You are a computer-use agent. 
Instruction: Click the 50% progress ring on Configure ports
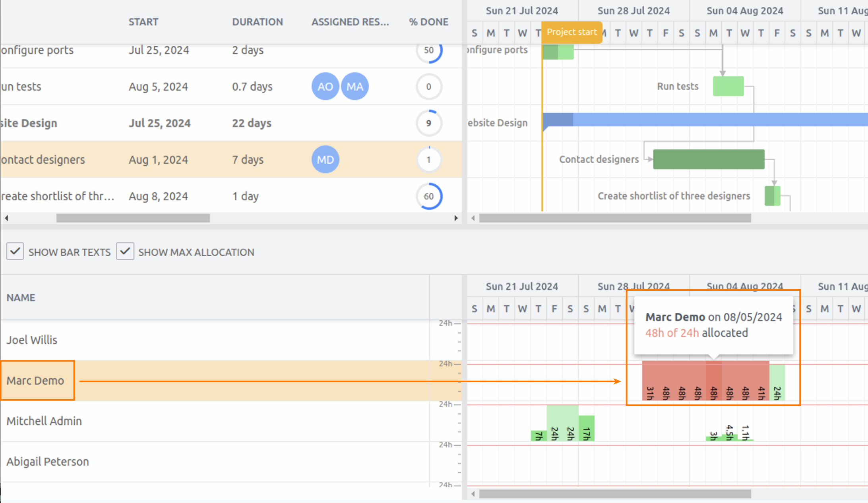[429, 50]
